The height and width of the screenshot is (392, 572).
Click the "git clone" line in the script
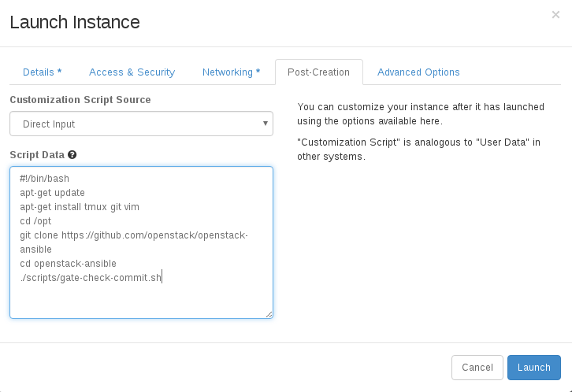(134, 235)
